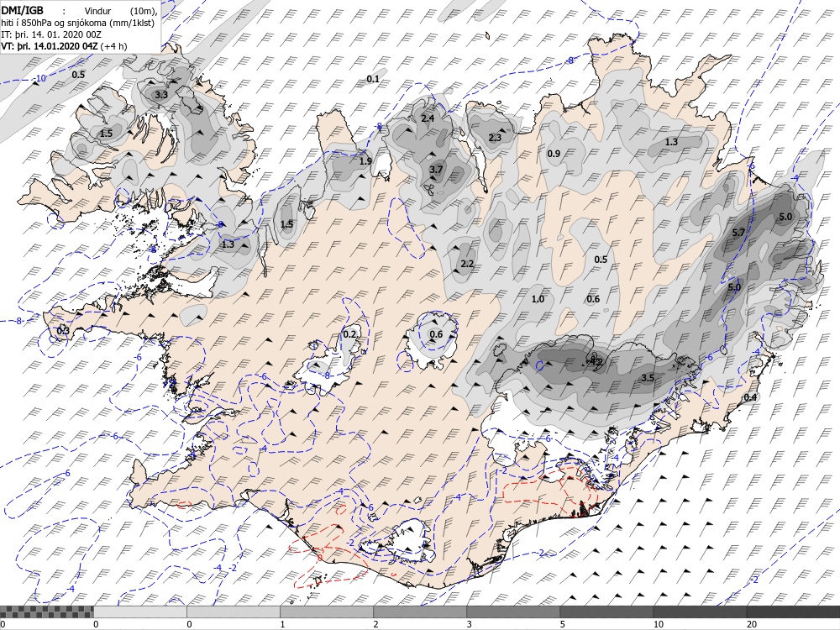This screenshot has width=840, height=630.
Task: Click the 0.3 snowfall value
Action: [63, 330]
